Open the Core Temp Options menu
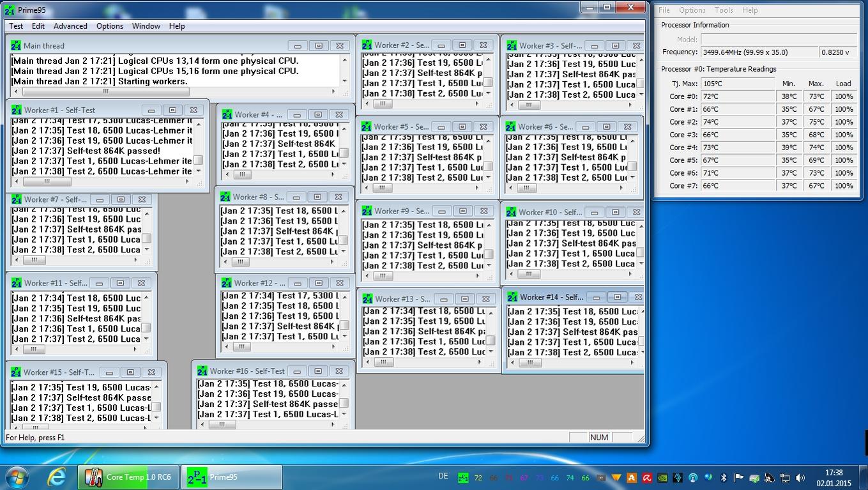 click(692, 10)
